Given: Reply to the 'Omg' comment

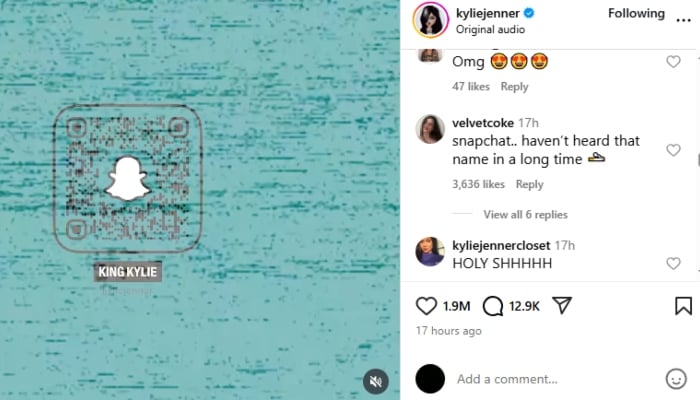Looking at the screenshot, I should (514, 87).
